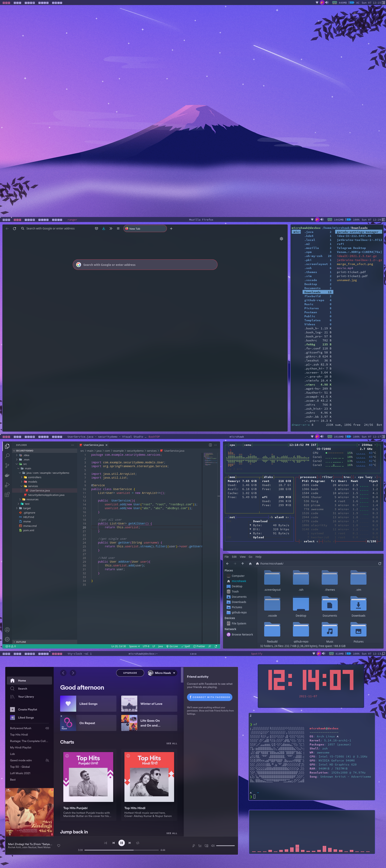Like the current song with heart
This screenshot has width=386, height=868.
(x=59, y=845)
